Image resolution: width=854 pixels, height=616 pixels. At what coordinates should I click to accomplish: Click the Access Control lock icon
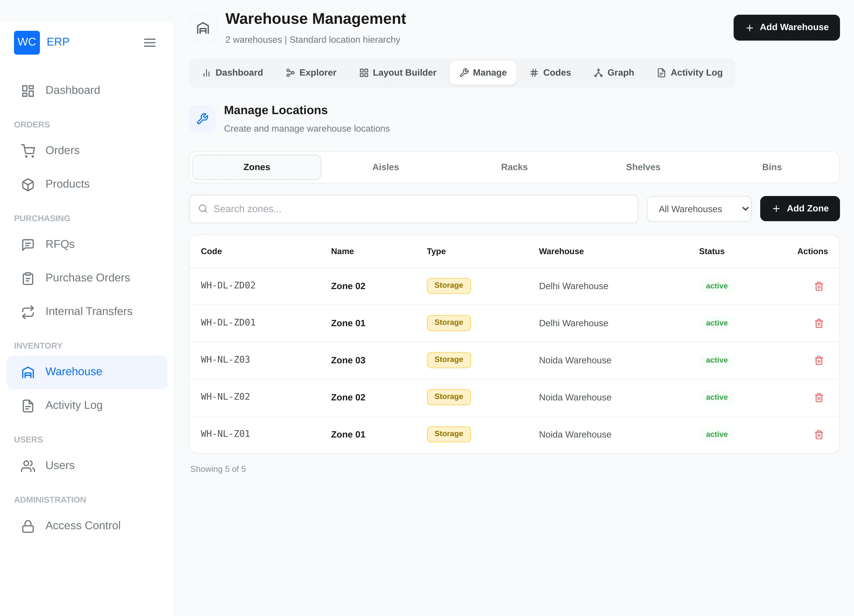pyautogui.click(x=28, y=526)
